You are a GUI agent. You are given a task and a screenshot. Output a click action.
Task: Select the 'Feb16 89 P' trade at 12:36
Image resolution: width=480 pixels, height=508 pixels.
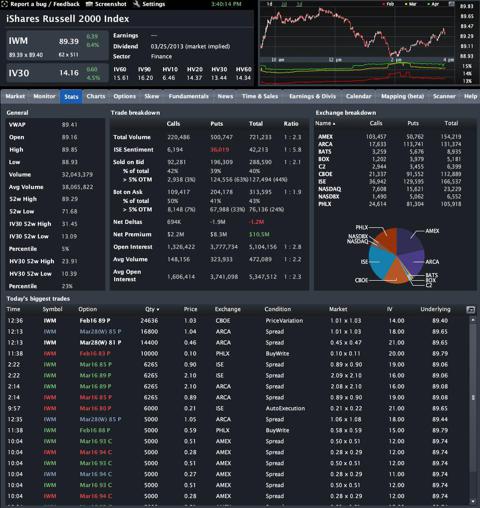(x=236, y=320)
